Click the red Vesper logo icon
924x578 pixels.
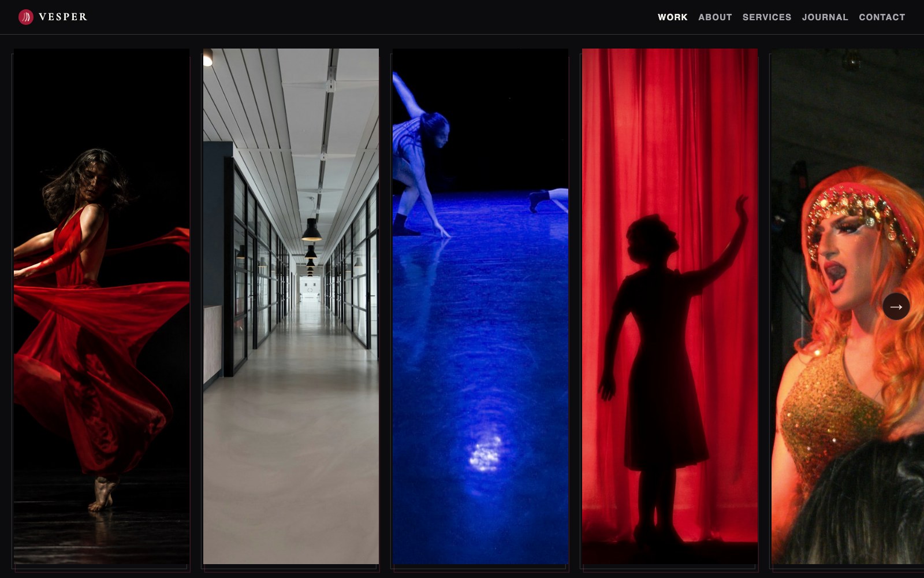coord(26,17)
